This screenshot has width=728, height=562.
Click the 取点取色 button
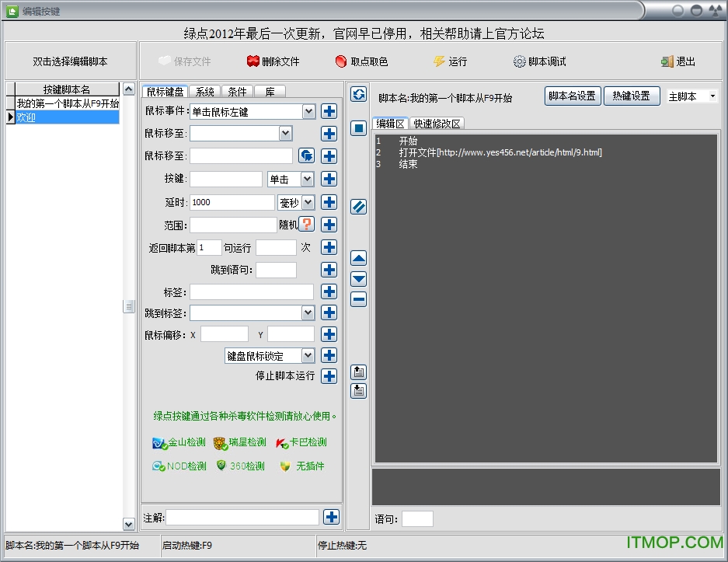point(362,61)
